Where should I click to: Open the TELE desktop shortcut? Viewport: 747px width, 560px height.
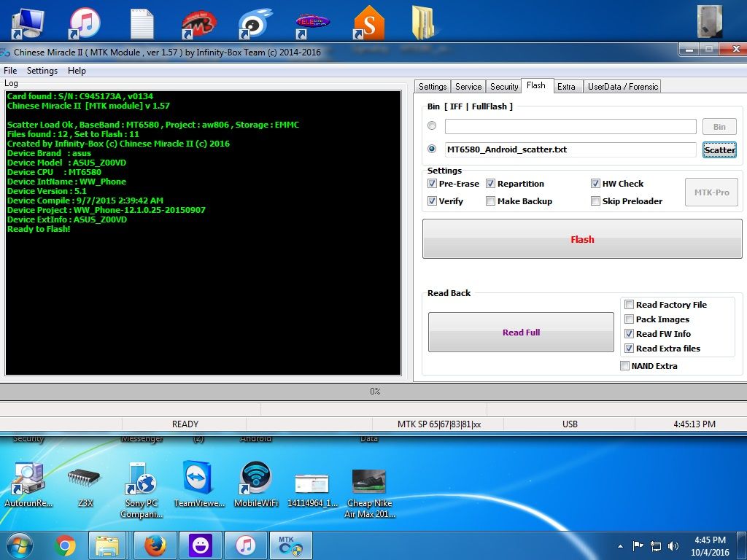tap(312, 25)
